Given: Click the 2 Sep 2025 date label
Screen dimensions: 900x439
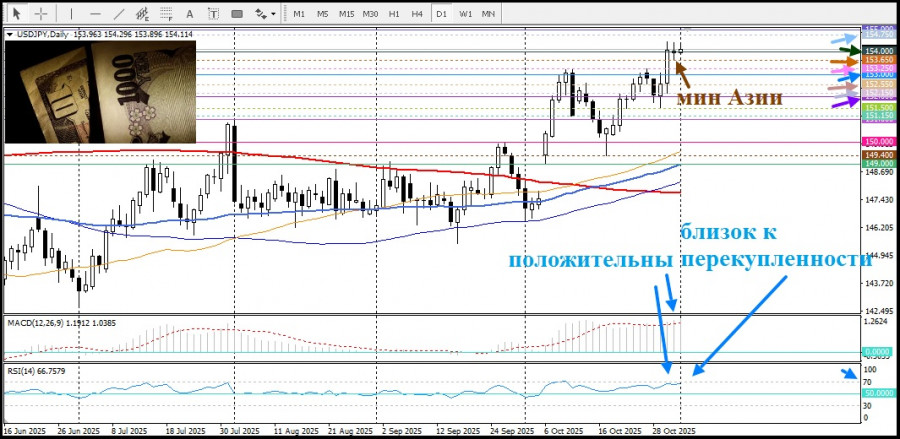Looking at the screenshot, I should [401, 431].
